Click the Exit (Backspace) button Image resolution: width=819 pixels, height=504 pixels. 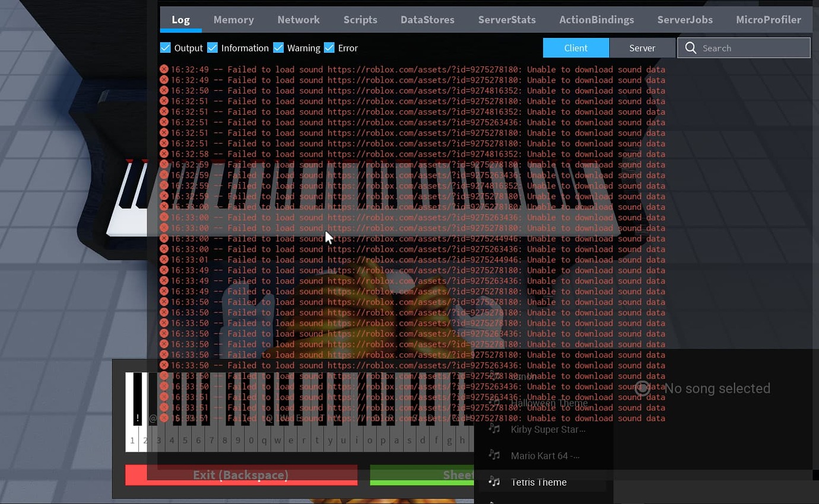coord(241,474)
